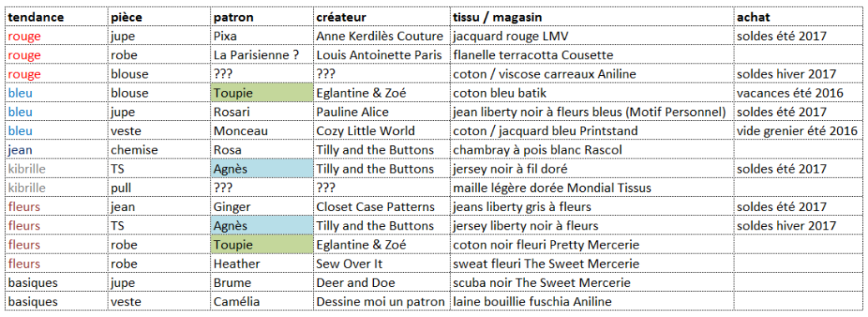Click the "Pauline Alice" creator cell

(x=382, y=112)
